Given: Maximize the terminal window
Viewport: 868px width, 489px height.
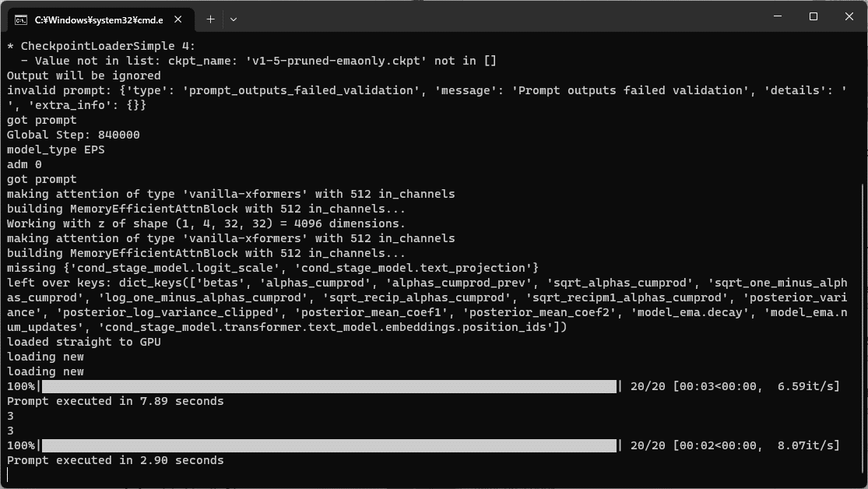Looking at the screenshot, I should pos(814,16).
